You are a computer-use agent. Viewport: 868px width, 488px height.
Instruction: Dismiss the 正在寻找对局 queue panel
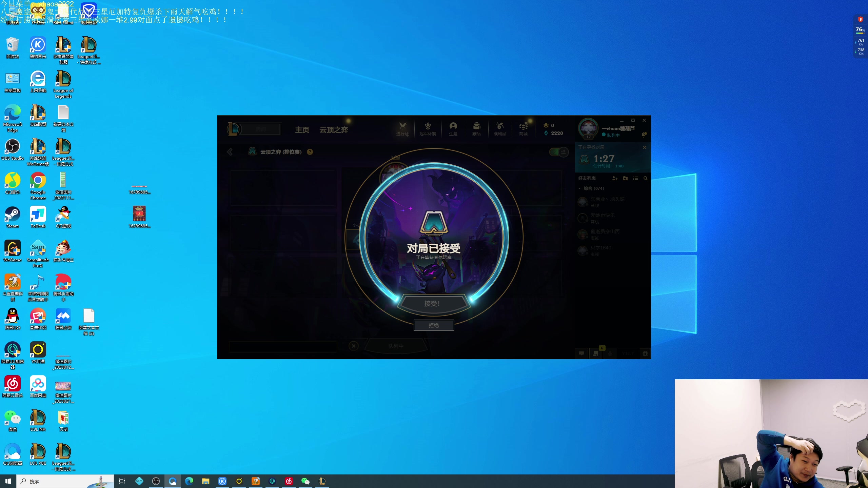(645, 147)
